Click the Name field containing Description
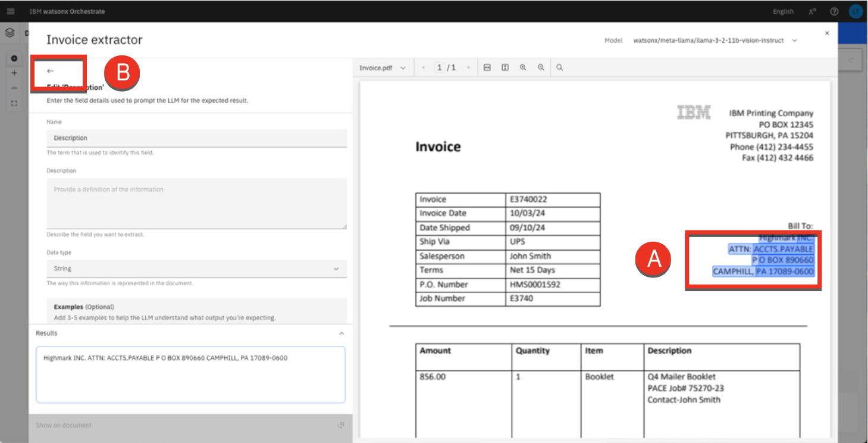 (x=196, y=138)
